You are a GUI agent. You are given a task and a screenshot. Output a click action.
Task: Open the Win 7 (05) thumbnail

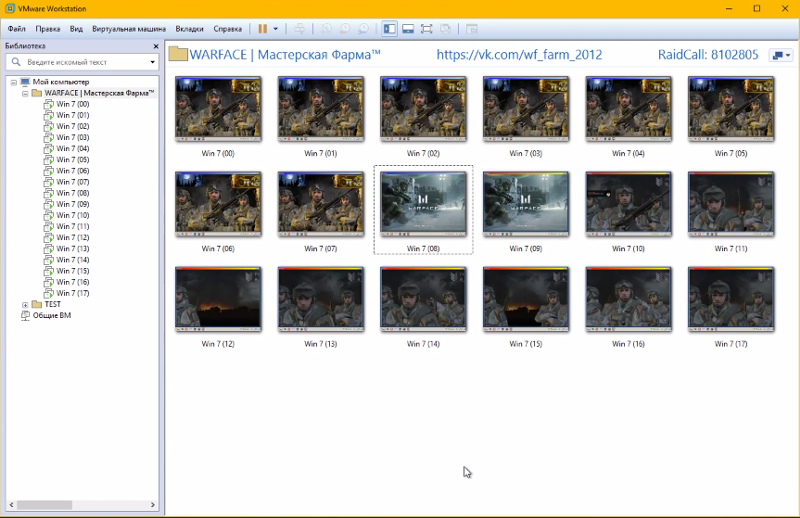click(731, 109)
